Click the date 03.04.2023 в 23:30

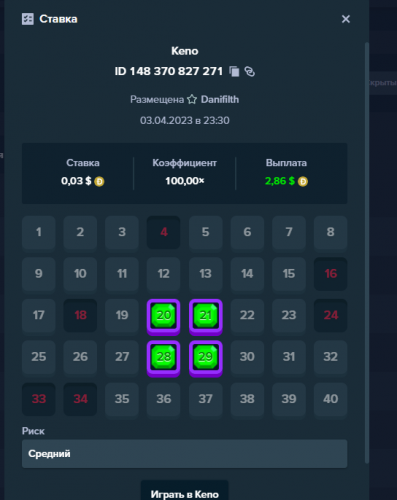coord(185,120)
